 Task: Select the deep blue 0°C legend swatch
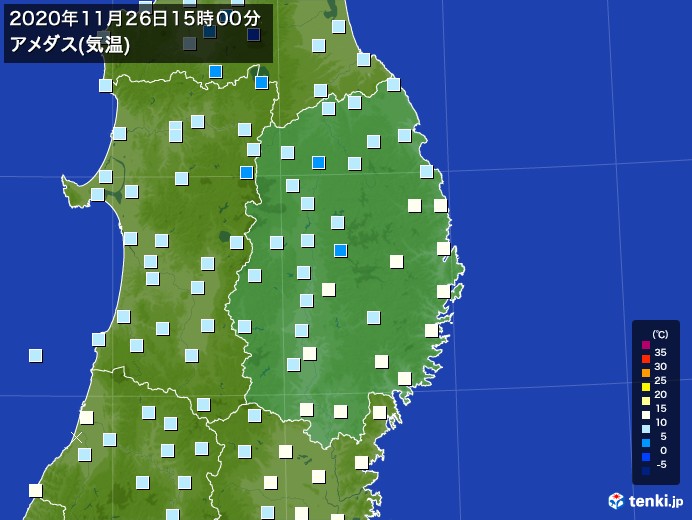(x=646, y=457)
